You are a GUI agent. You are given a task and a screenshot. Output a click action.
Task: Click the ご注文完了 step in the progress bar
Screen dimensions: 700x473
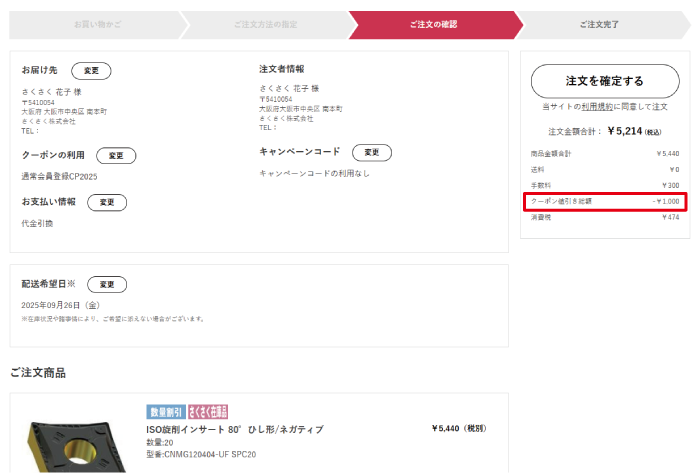click(598, 24)
